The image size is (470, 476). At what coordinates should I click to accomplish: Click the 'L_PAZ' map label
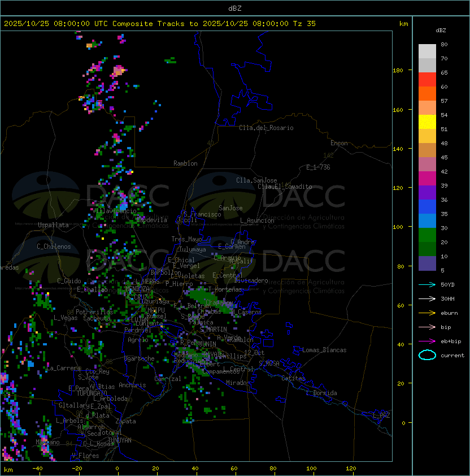coord(381,416)
